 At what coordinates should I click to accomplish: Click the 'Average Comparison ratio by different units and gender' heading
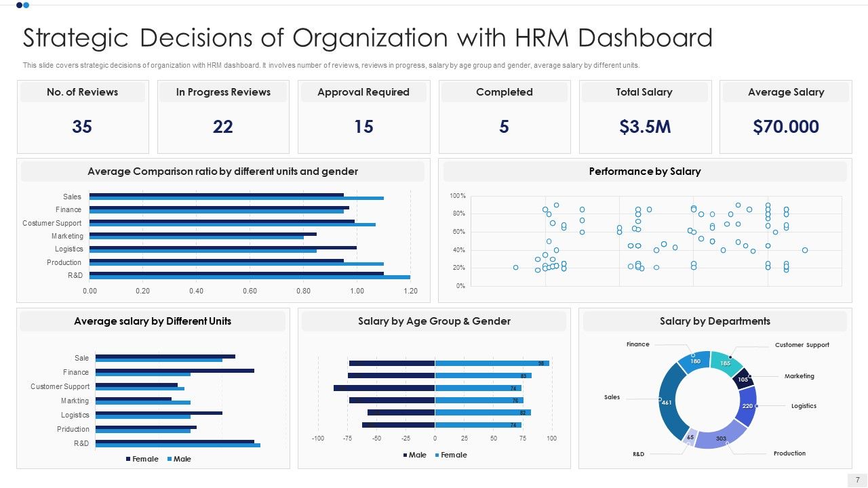click(222, 171)
